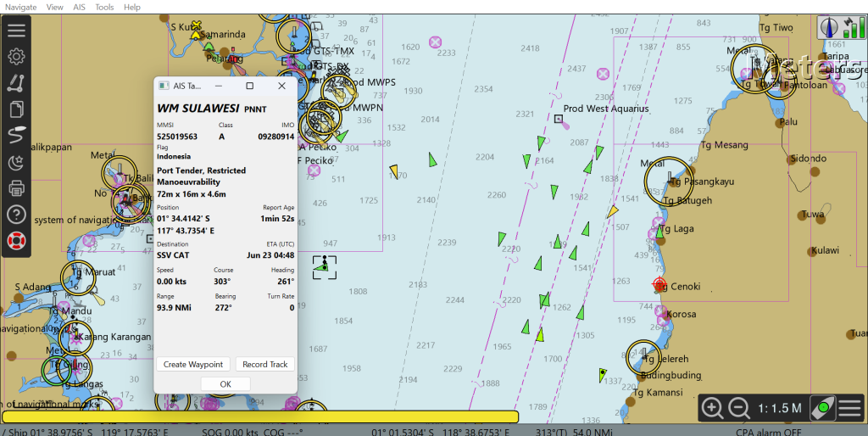Viewport: 868px width, 436px height.
Task: Change color scheme with moon icon
Action: (x=16, y=162)
